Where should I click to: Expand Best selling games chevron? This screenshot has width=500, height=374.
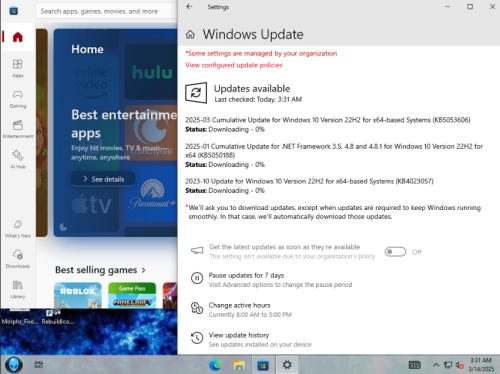point(143,270)
